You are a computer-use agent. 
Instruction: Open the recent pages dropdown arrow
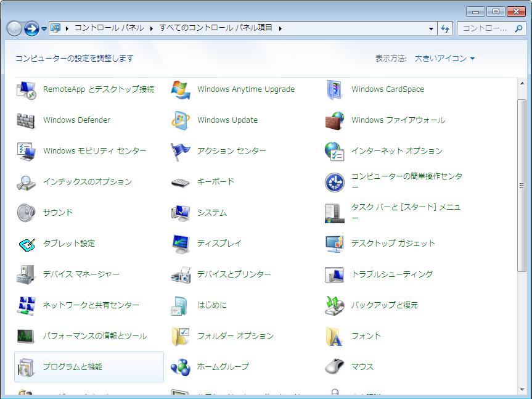44,29
